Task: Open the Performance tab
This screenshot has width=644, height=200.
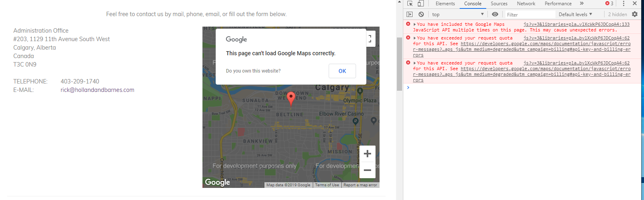Action: click(x=558, y=4)
